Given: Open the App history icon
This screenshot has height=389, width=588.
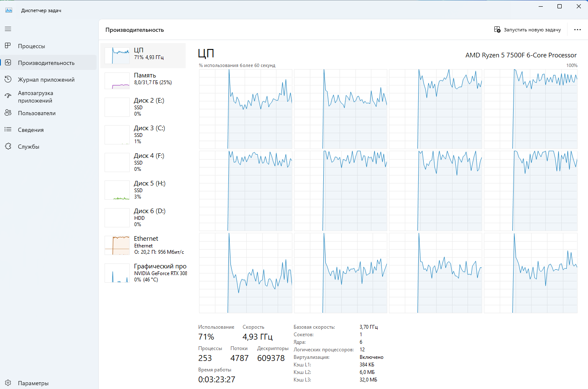Looking at the screenshot, I should (8, 80).
